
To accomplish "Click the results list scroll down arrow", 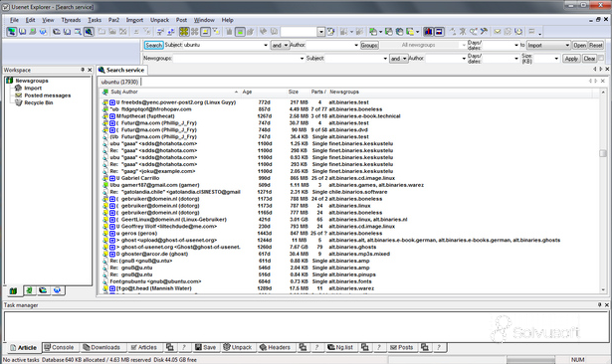I will [603, 289].
